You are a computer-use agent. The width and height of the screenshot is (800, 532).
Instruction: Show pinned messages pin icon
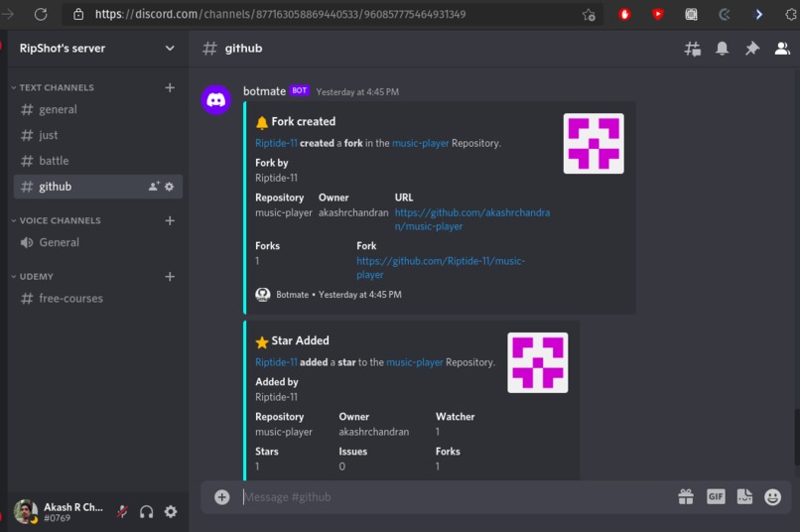pyautogui.click(x=752, y=49)
